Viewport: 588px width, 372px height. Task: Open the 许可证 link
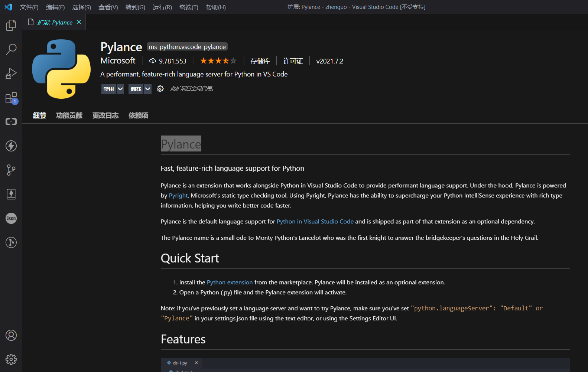coord(293,61)
